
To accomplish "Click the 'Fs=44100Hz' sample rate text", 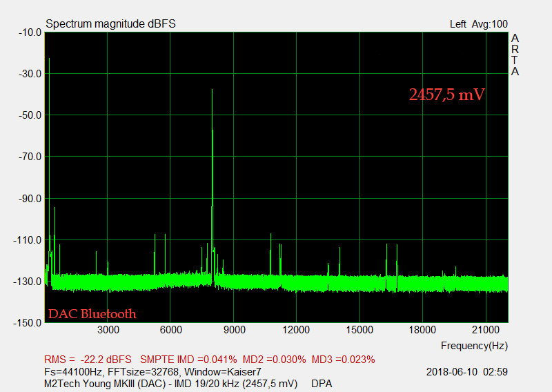I will coord(73,372).
